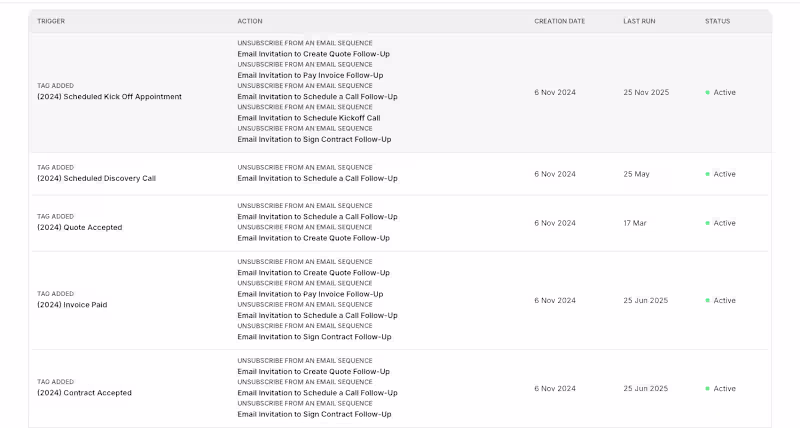Click Email Invitation to Schedule Kickoff Call action
This screenshot has height=428, width=800.
click(309, 118)
